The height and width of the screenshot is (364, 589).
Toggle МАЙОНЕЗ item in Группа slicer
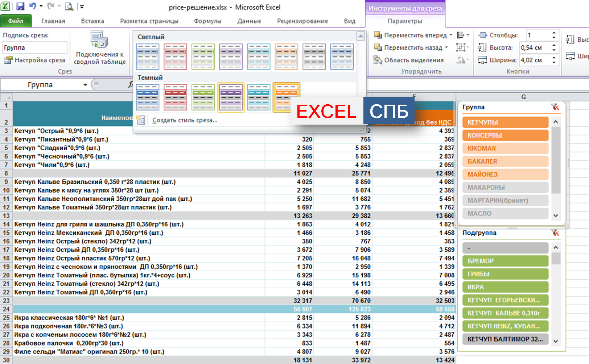(505, 175)
